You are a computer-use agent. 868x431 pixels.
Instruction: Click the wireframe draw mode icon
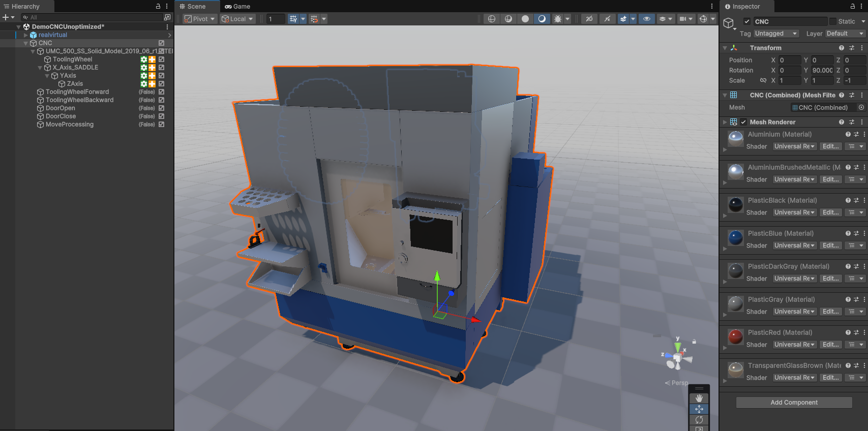click(491, 19)
